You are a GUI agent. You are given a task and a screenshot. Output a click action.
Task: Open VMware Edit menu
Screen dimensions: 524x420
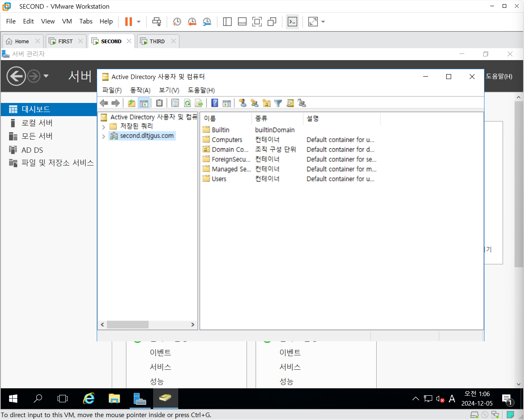click(28, 21)
